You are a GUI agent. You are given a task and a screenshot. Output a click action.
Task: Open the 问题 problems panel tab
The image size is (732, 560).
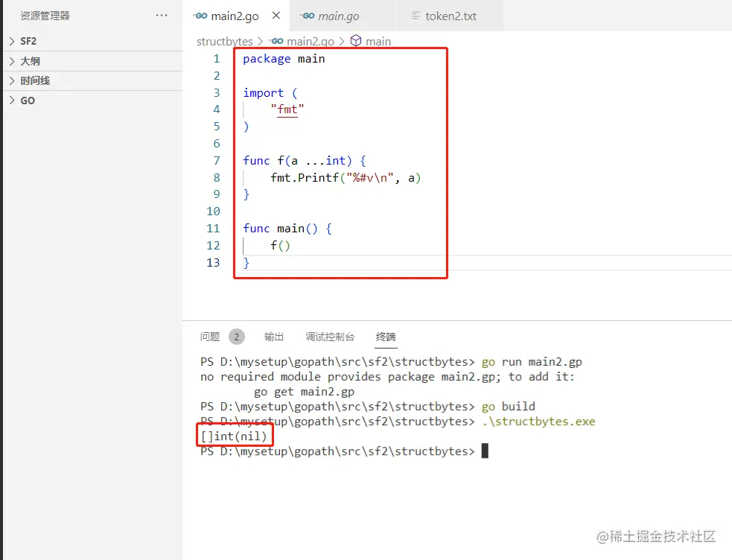[209, 337]
